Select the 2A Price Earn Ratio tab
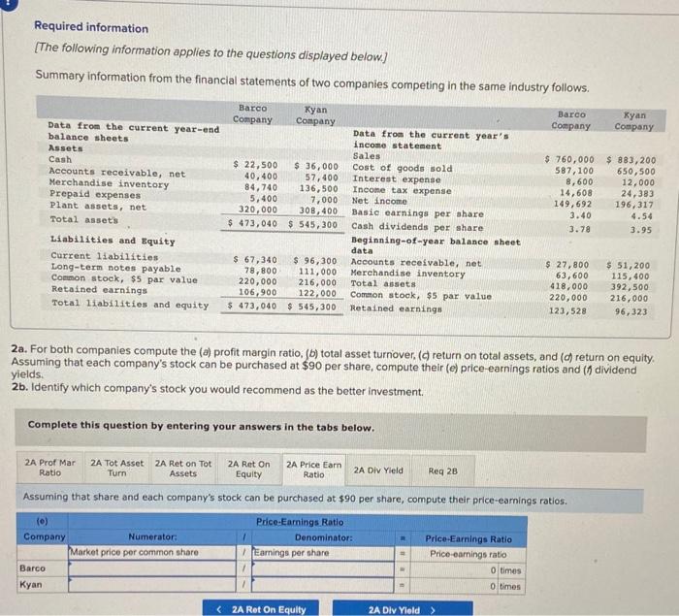The width and height of the screenshot is (679, 616). point(314,470)
